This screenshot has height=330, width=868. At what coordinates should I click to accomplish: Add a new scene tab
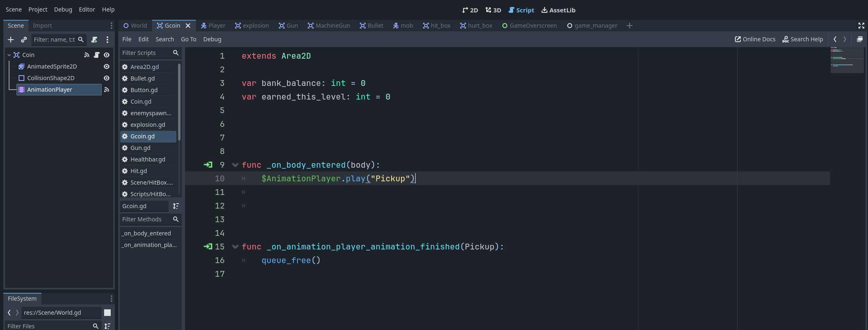point(630,26)
